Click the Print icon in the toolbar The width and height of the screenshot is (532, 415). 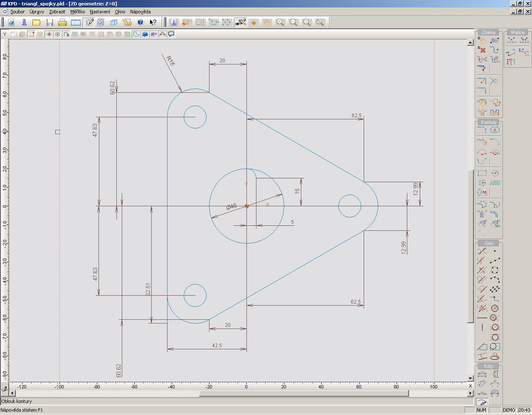[62, 22]
